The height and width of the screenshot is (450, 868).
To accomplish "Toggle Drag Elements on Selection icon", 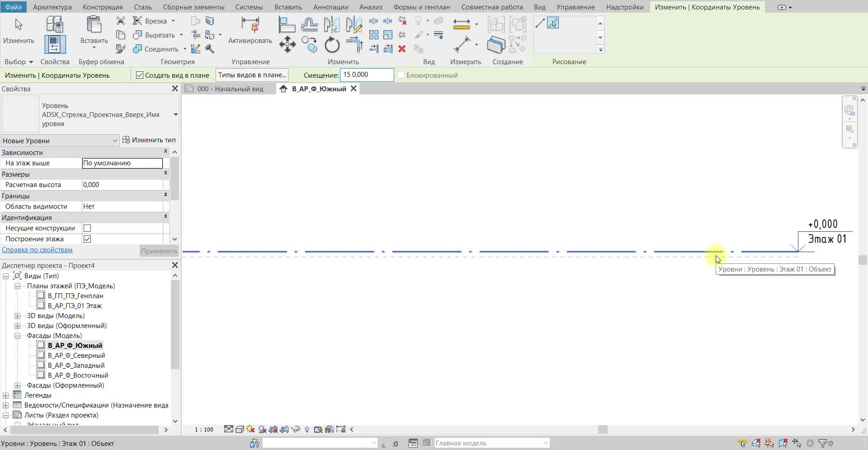I will click(797, 443).
